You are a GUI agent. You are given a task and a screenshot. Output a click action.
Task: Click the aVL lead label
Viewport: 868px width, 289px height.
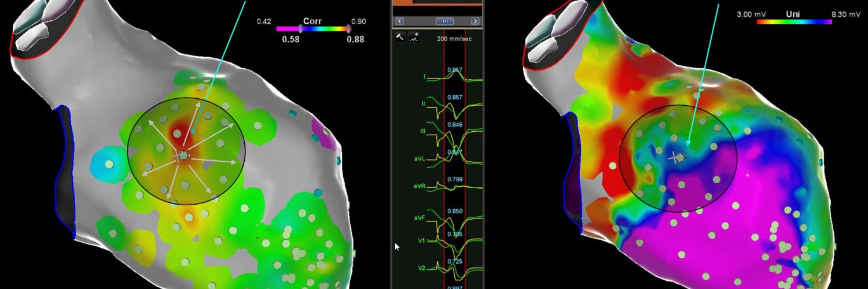pyautogui.click(x=420, y=158)
